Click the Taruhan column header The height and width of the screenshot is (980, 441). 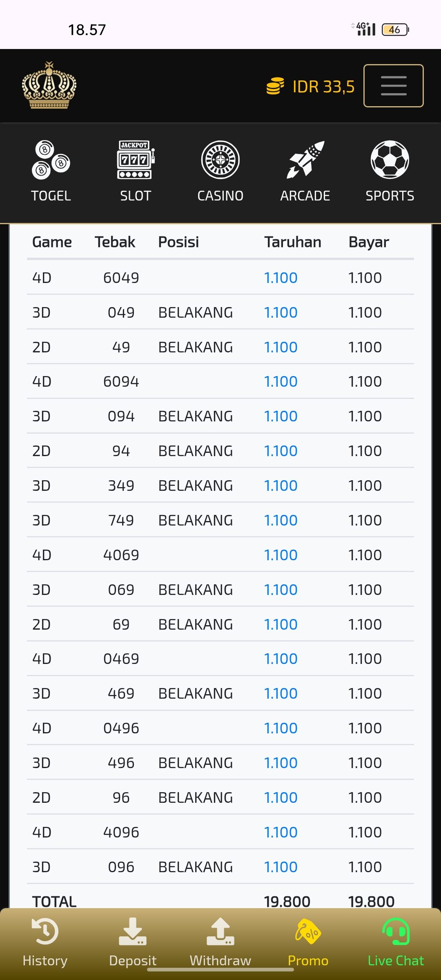(x=292, y=242)
